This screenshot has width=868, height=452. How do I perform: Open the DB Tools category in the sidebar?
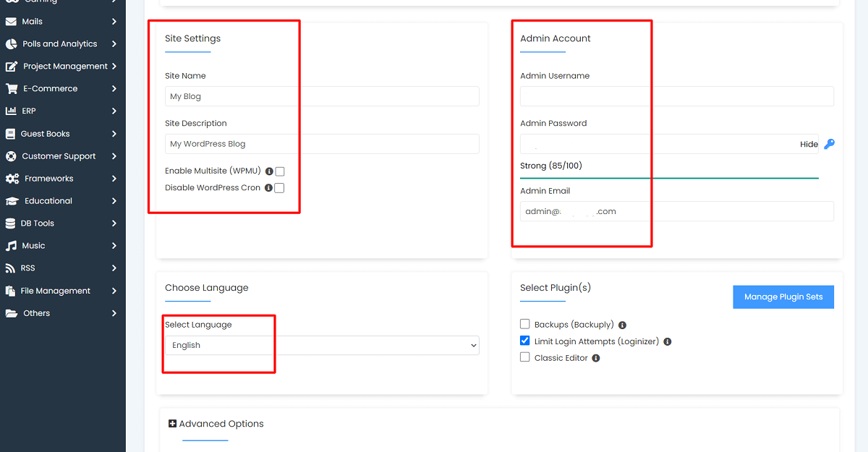point(63,223)
